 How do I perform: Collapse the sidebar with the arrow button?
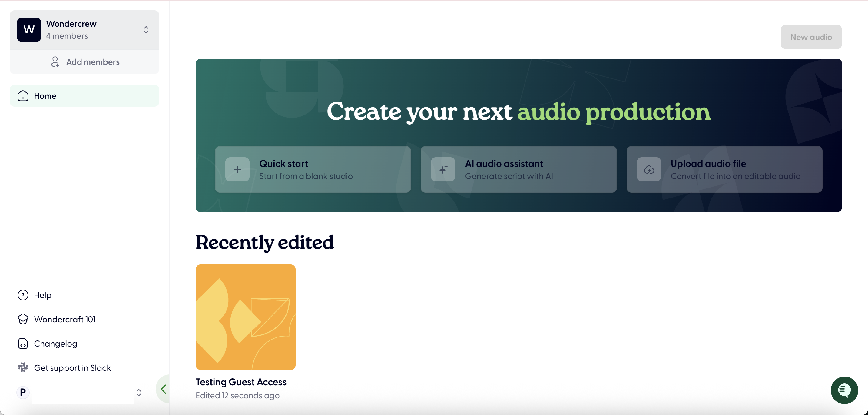[x=163, y=389]
